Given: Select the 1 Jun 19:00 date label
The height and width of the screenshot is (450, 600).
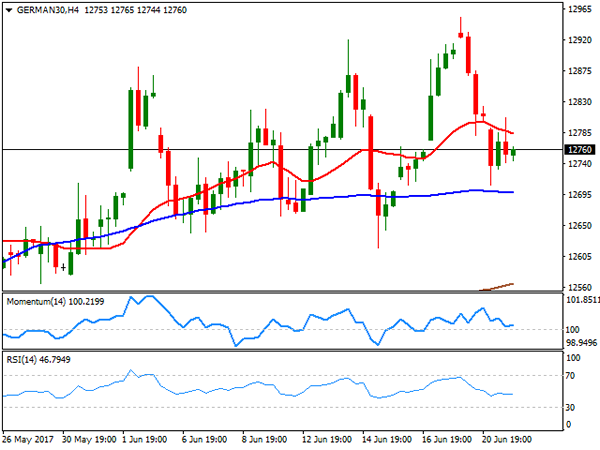Looking at the screenshot, I should [x=145, y=439].
